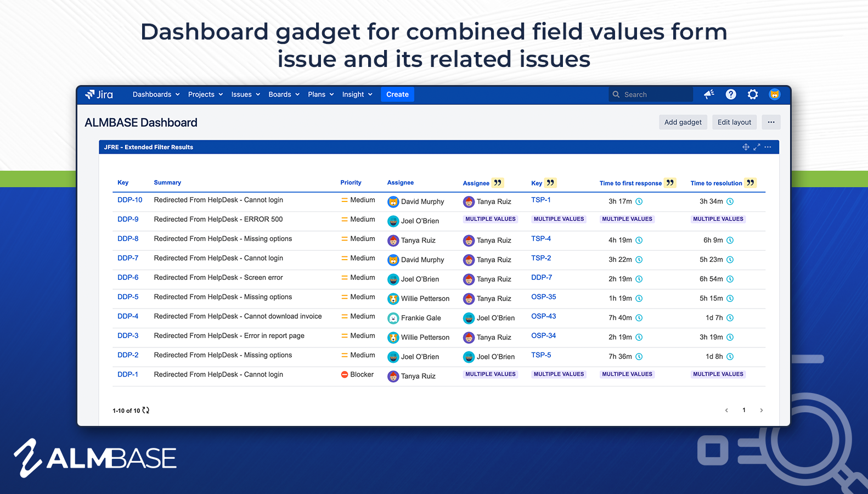
Task: Click the Edit layout button
Action: click(x=734, y=122)
